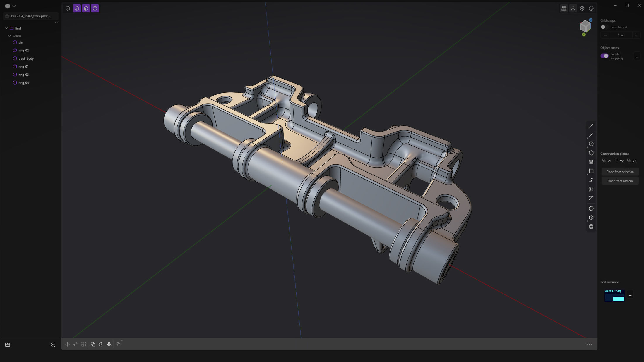Enable the Snap to grid toggle
The height and width of the screenshot is (362, 644).
coord(604,27)
